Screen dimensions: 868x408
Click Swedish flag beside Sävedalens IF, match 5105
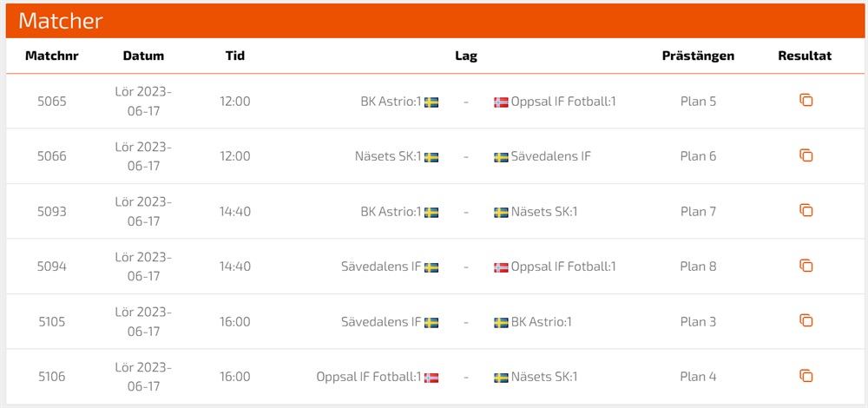click(431, 322)
